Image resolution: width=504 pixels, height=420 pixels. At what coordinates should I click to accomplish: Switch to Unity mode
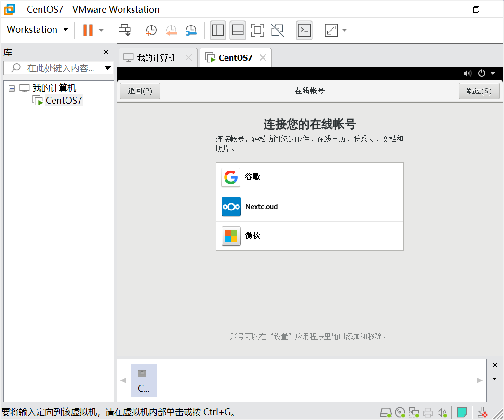pos(278,30)
